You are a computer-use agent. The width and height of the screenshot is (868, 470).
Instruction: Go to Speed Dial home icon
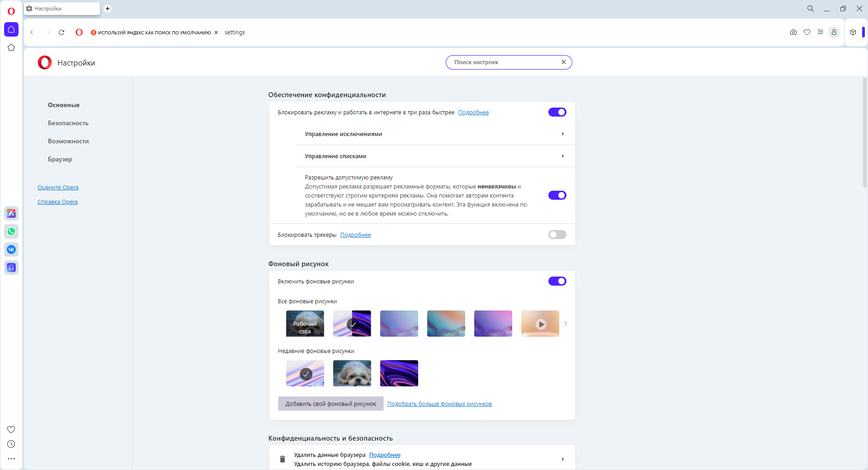(11, 29)
